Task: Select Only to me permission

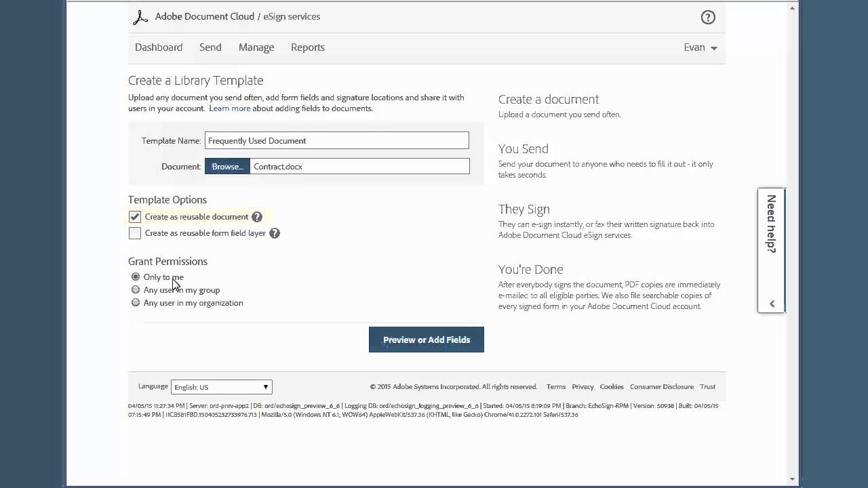Action: tap(136, 277)
